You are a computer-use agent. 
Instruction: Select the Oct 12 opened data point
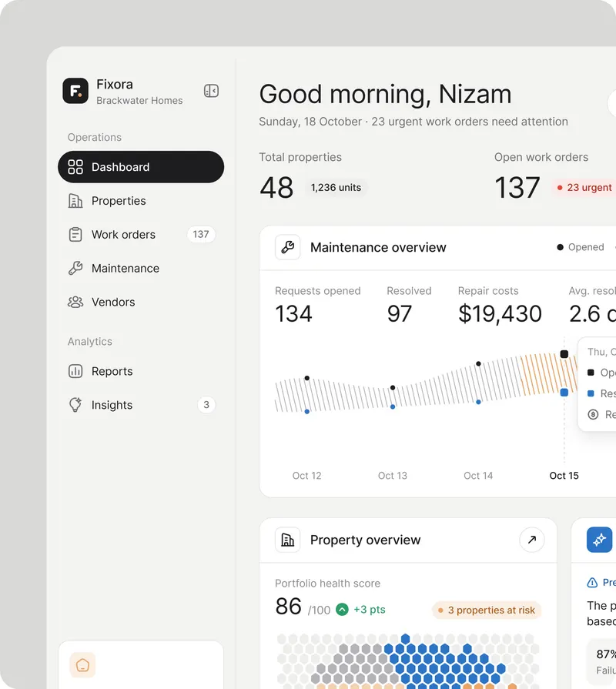click(x=307, y=378)
